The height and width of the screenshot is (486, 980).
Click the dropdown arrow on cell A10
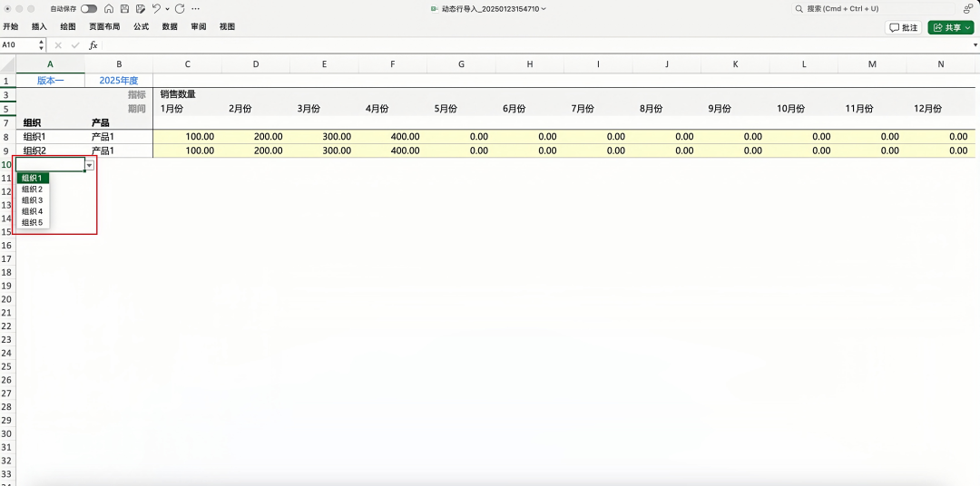(90, 165)
